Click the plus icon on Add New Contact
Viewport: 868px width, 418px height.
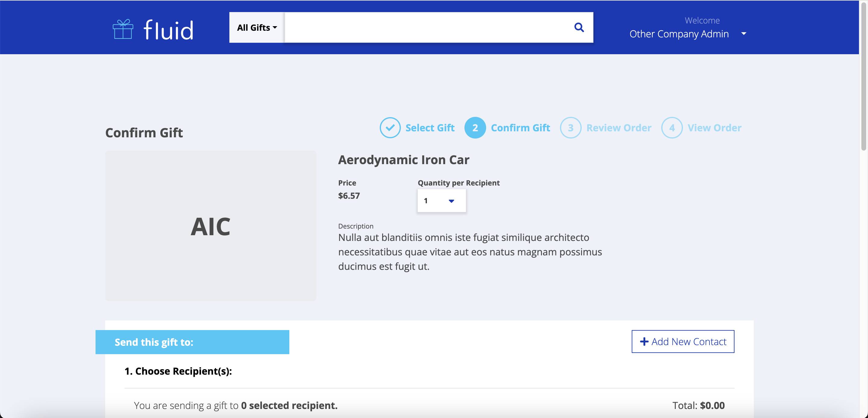pos(644,342)
